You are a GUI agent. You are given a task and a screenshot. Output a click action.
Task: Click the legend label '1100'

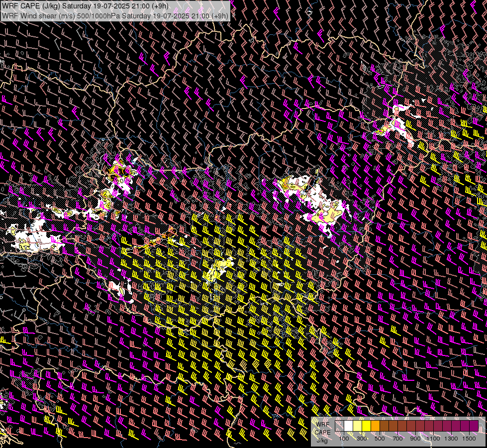(x=433, y=439)
